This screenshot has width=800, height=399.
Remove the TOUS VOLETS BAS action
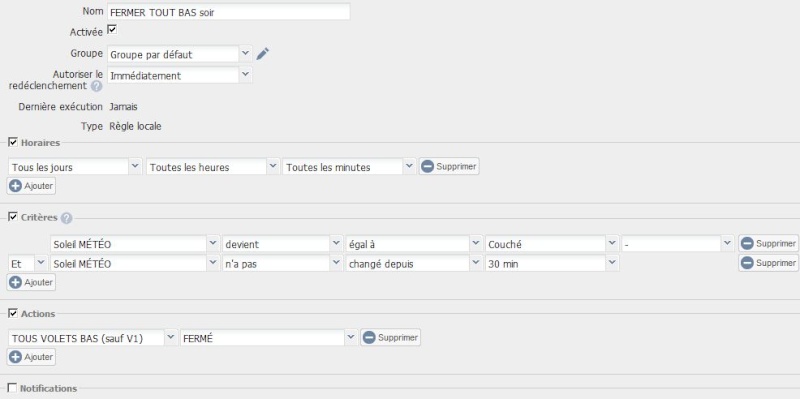(391, 337)
